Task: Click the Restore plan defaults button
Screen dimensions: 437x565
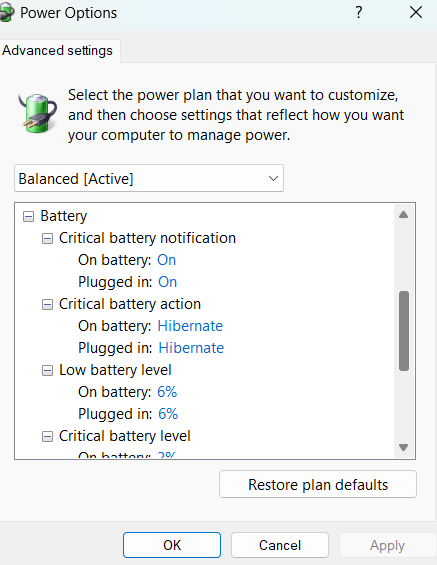Action: pos(318,484)
